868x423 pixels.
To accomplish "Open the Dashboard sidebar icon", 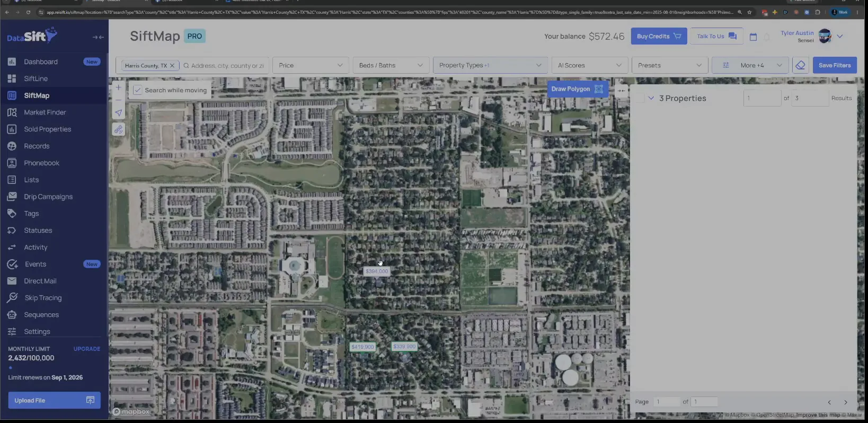I will coord(12,61).
